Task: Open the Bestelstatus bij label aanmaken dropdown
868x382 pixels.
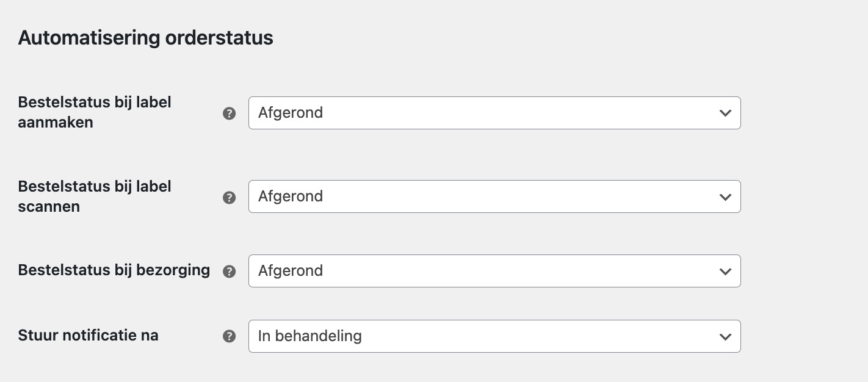Action: [x=494, y=113]
